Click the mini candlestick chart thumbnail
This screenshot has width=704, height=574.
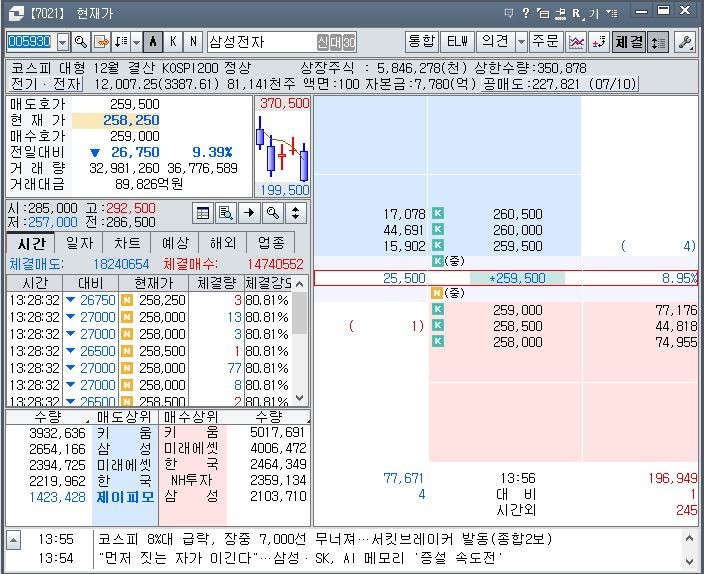coord(282,146)
